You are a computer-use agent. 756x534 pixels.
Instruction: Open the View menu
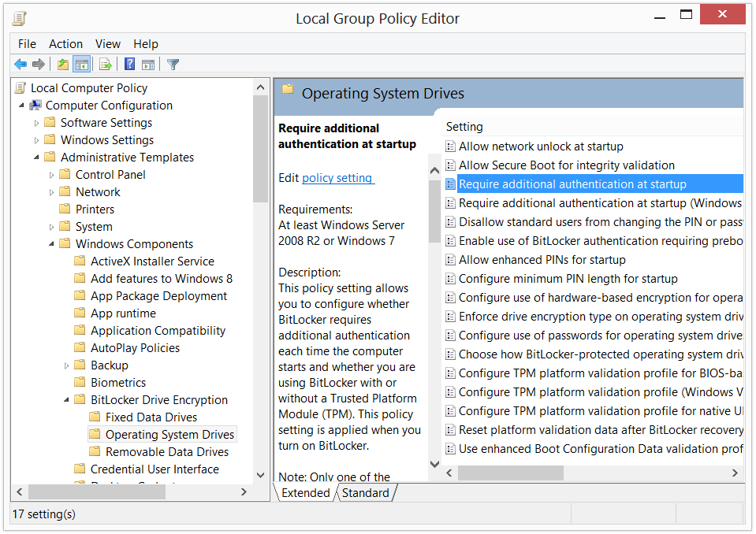(108, 44)
